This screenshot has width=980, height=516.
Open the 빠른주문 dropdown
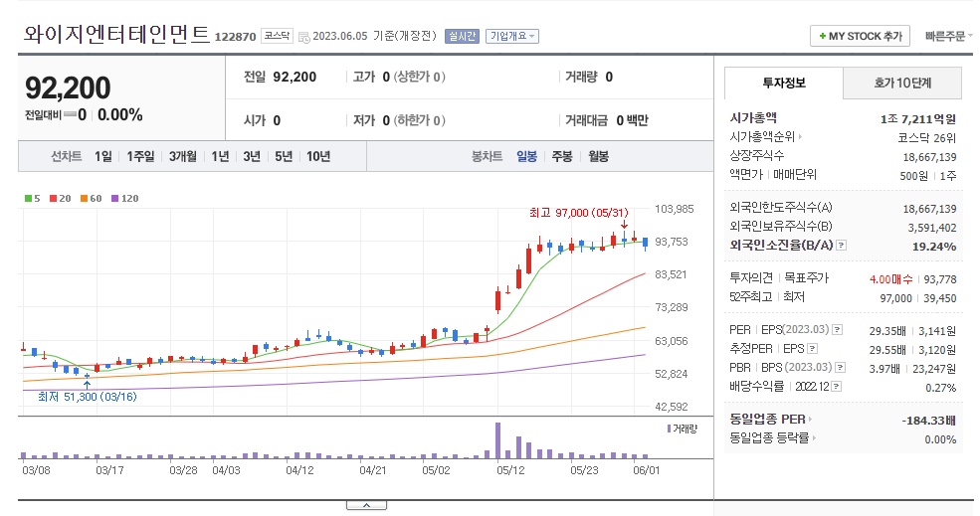point(949,36)
